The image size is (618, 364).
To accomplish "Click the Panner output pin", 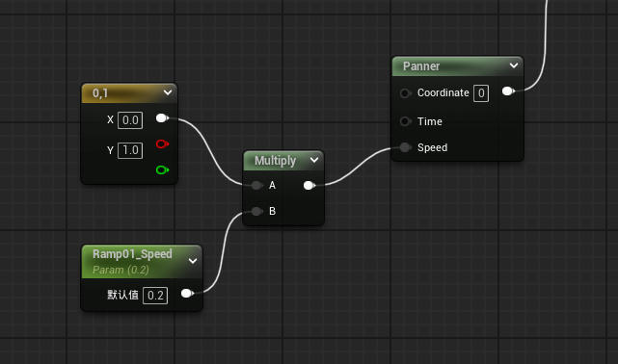I will pos(508,91).
